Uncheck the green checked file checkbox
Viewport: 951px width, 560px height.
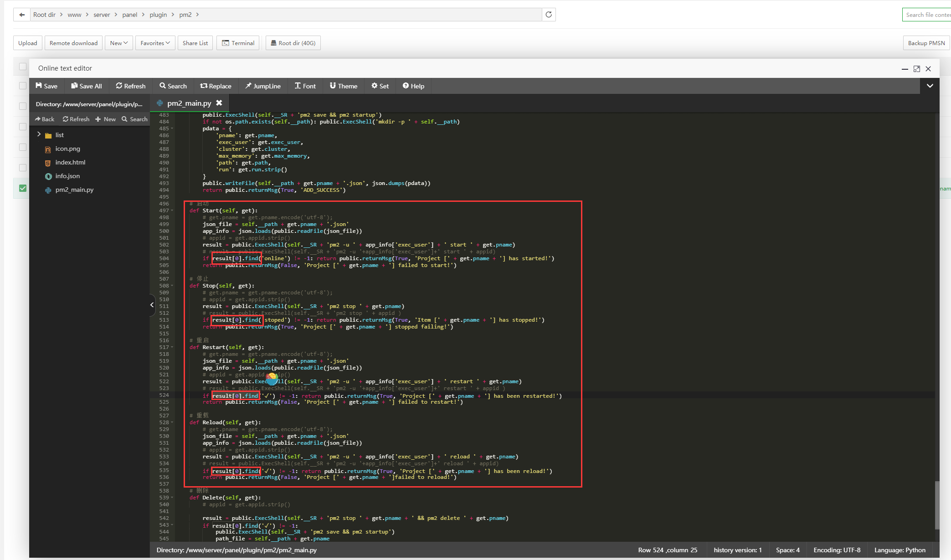click(x=23, y=188)
